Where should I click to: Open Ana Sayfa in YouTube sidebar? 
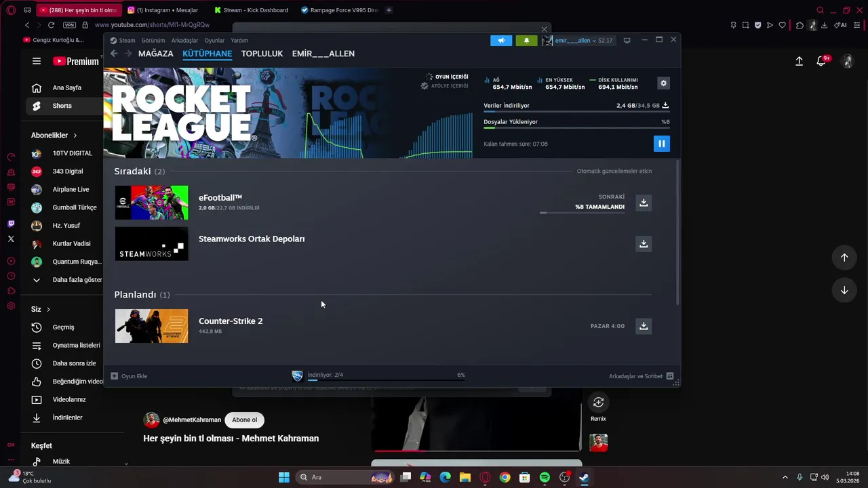[66, 87]
